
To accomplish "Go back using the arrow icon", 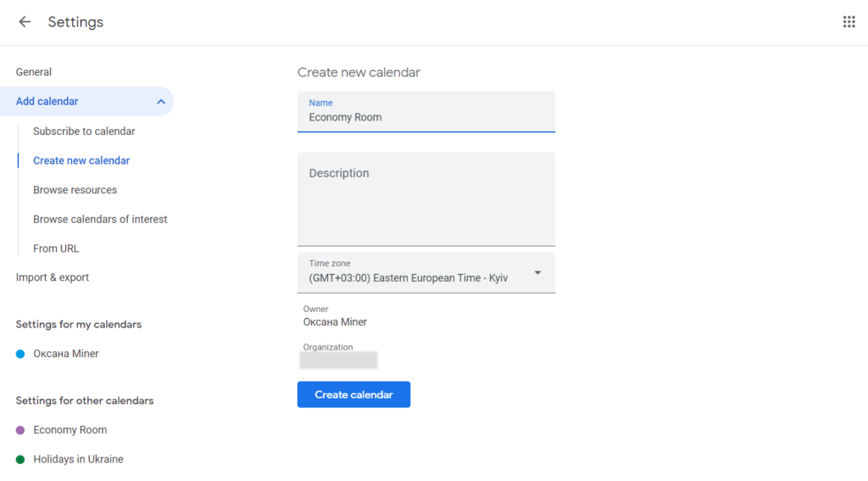I will tap(25, 21).
